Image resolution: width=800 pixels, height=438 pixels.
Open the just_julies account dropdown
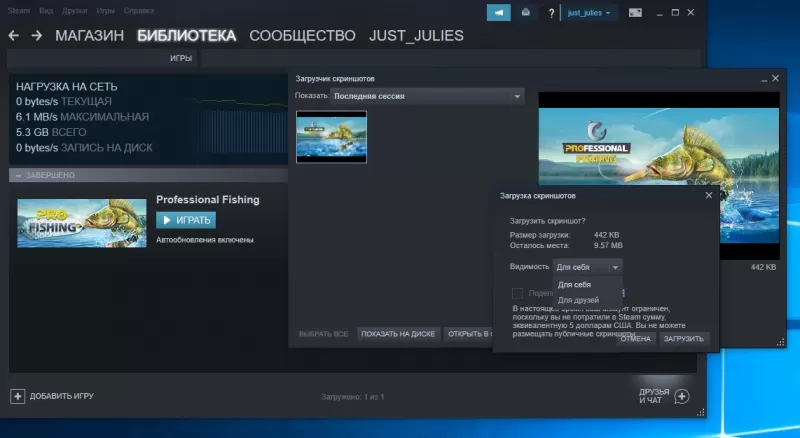pyautogui.click(x=589, y=13)
